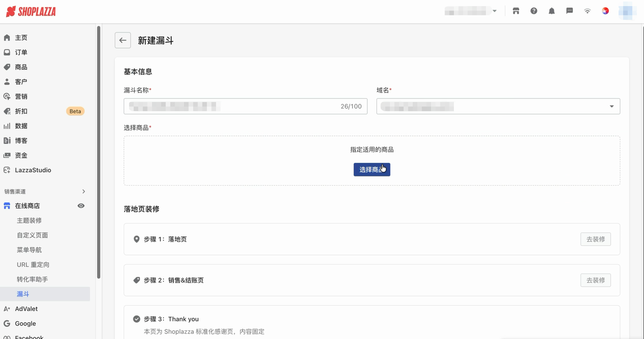Select the 漏斗 submenu item
Viewport: 644px width, 339px height.
(x=45, y=294)
